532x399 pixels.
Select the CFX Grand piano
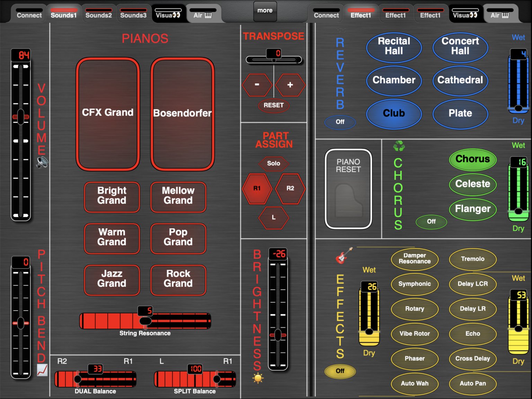[108, 114]
